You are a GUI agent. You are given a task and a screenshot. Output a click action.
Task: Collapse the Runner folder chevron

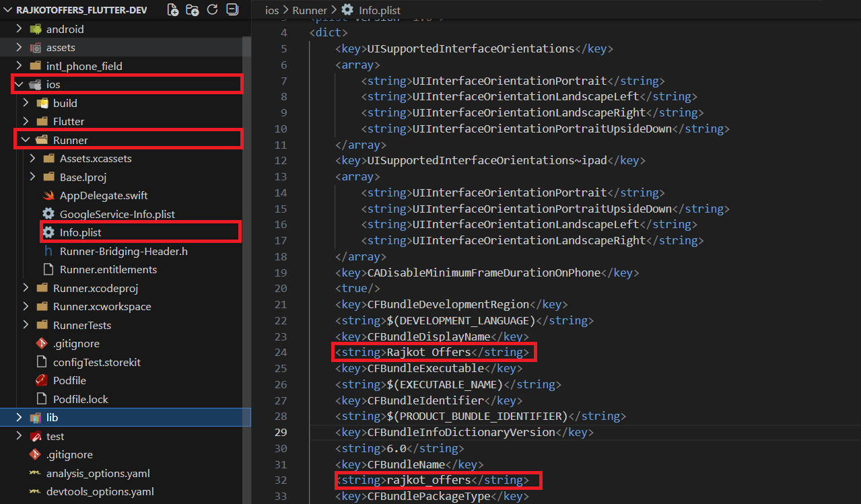pyautogui.click(x=26, y=141)
